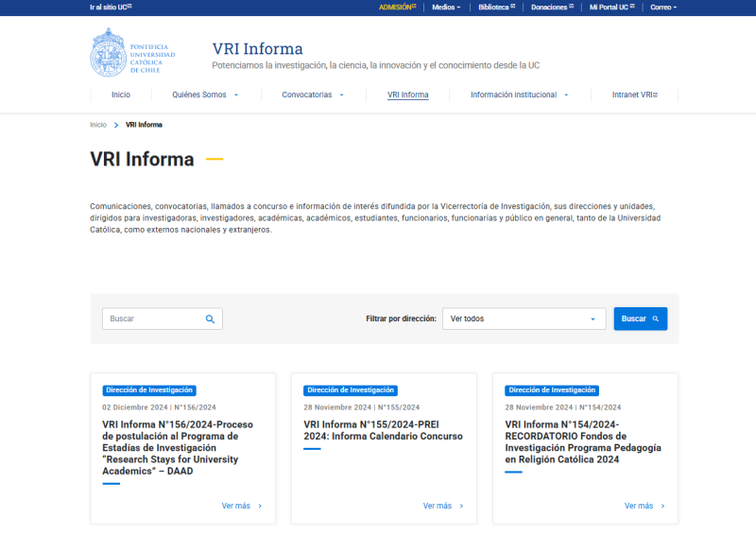Screen dimensions: 756x535
Task: Open the Donaciones link
Action: tap(553, 8)
